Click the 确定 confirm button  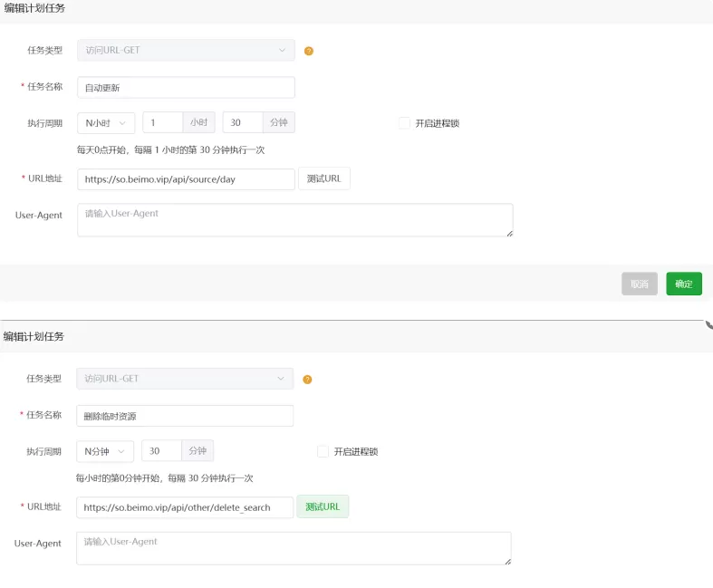click(684, 284)
